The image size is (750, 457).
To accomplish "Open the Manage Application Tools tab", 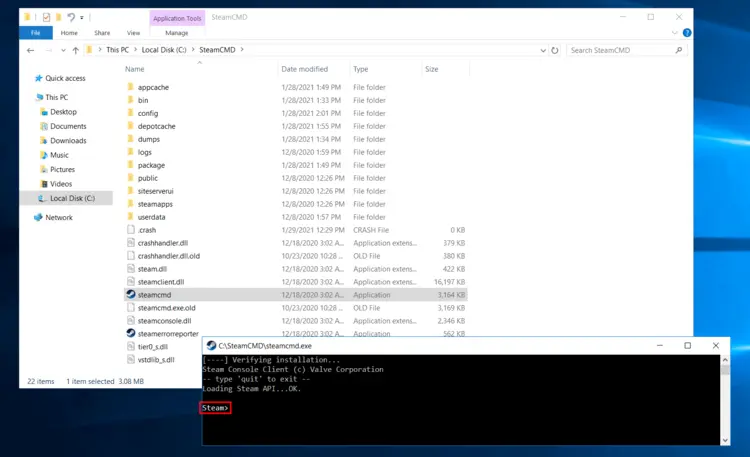I will [x=176, y=33].
